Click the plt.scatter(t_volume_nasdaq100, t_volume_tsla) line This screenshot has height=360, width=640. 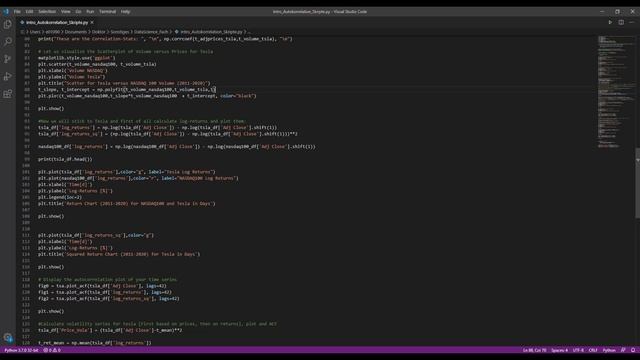pyautogui.click(x=97, y=64)
